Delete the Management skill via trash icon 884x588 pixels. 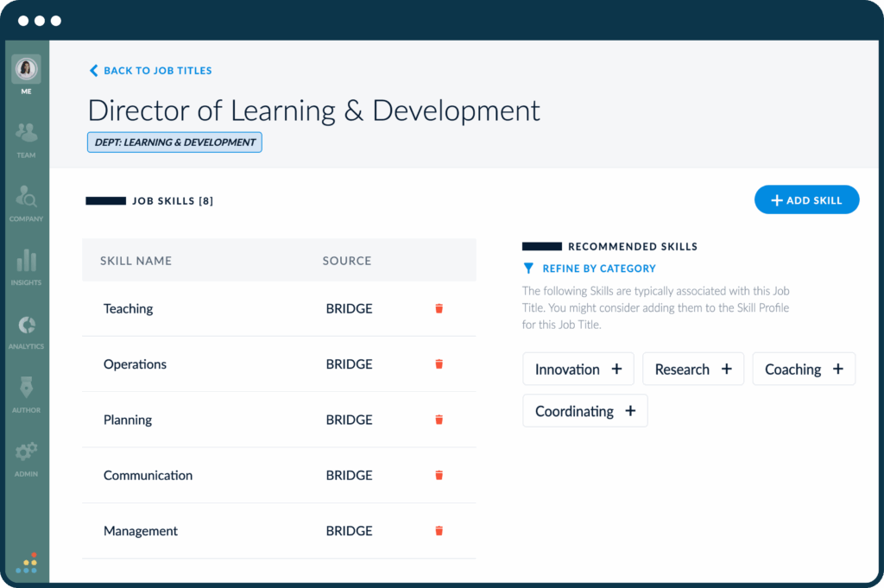pyautogui.click(x=439, y=530)
